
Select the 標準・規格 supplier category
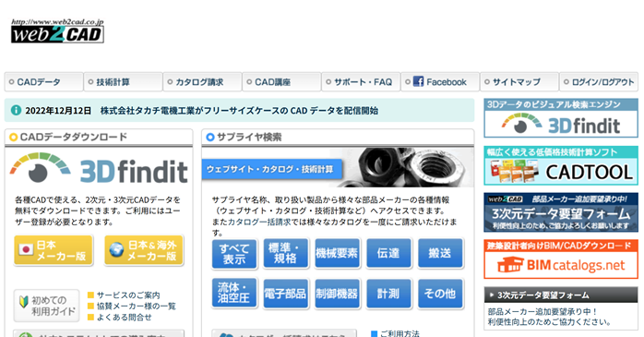point(286,254)
